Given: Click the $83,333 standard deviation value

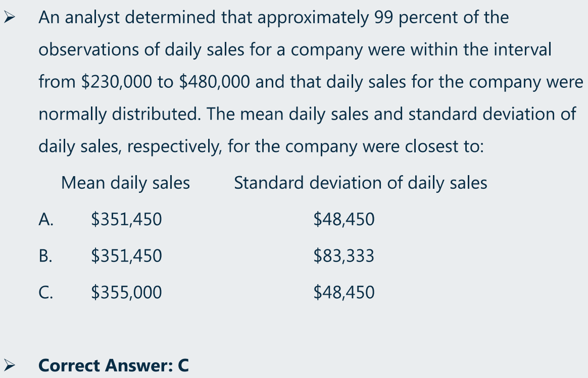Looking at the screenshot, I should click(344, 255).
